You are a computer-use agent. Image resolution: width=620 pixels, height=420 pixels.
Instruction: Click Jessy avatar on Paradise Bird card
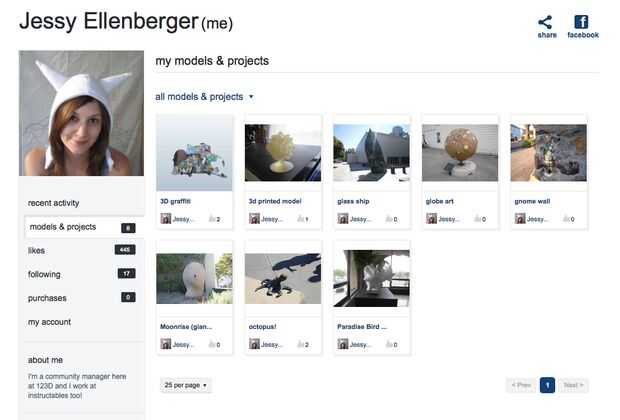coord(343,344)
